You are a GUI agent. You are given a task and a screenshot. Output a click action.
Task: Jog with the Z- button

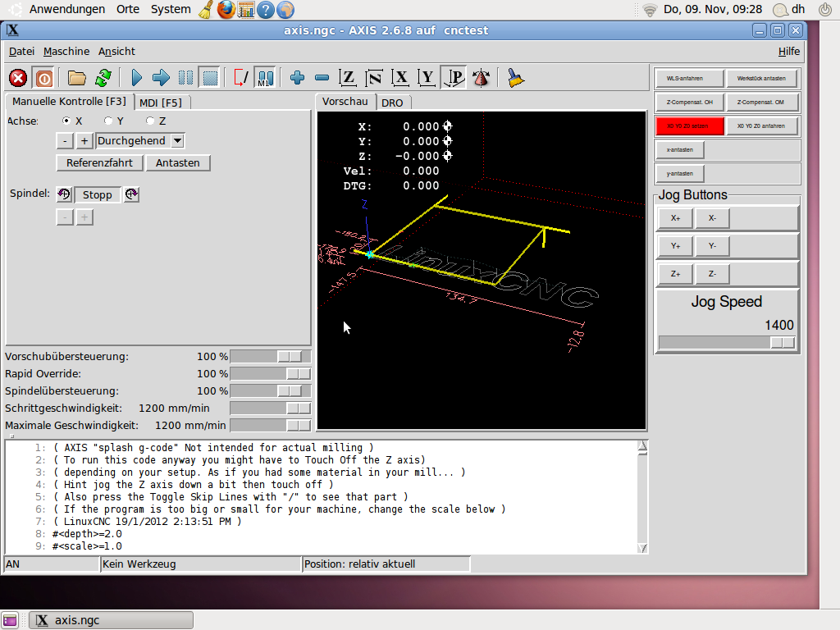coord(712,274)
